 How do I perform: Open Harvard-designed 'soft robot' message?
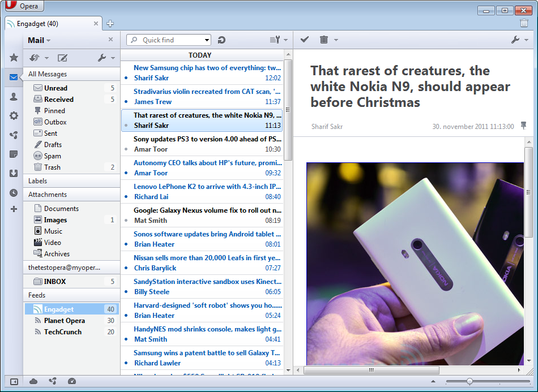[x=202, y=310]
